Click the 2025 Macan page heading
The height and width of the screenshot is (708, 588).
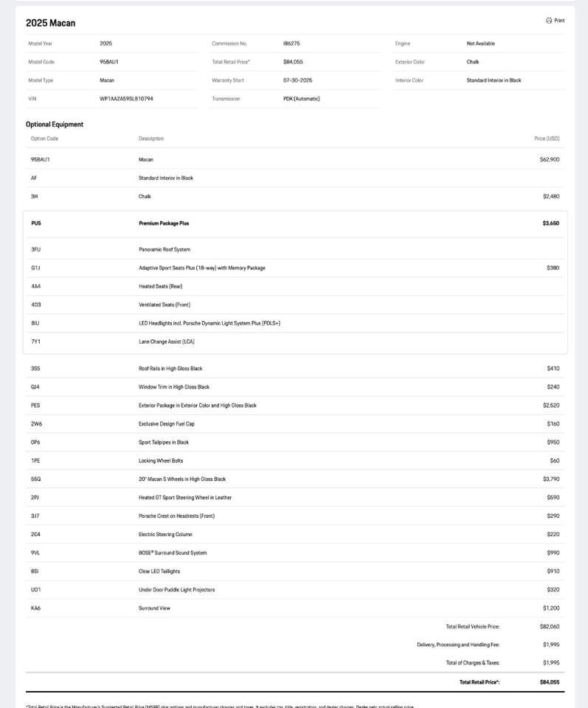(x=50, y=23)
